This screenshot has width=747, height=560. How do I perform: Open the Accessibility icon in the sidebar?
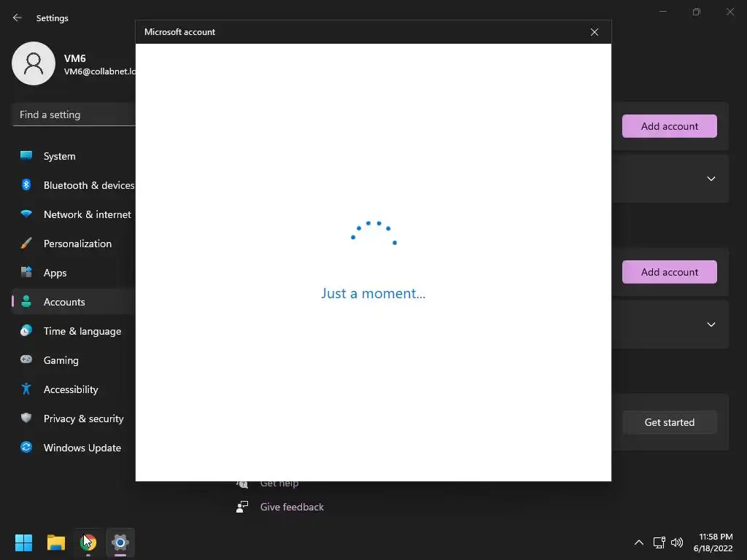(x=26, y=389)
